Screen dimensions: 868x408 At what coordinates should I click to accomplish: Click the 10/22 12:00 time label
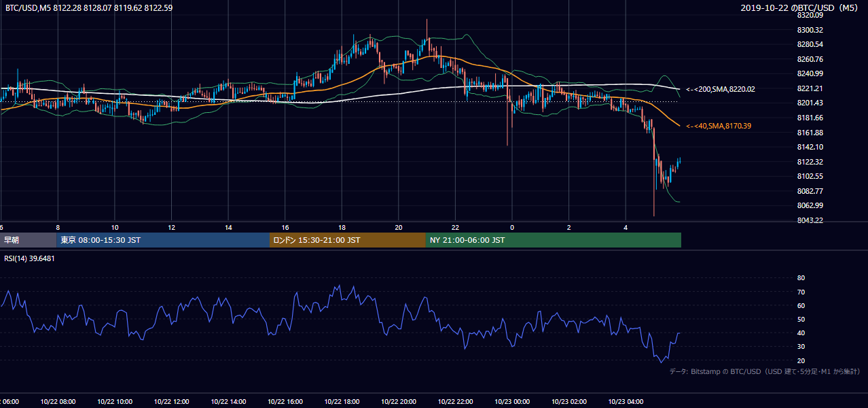point(171,402)
